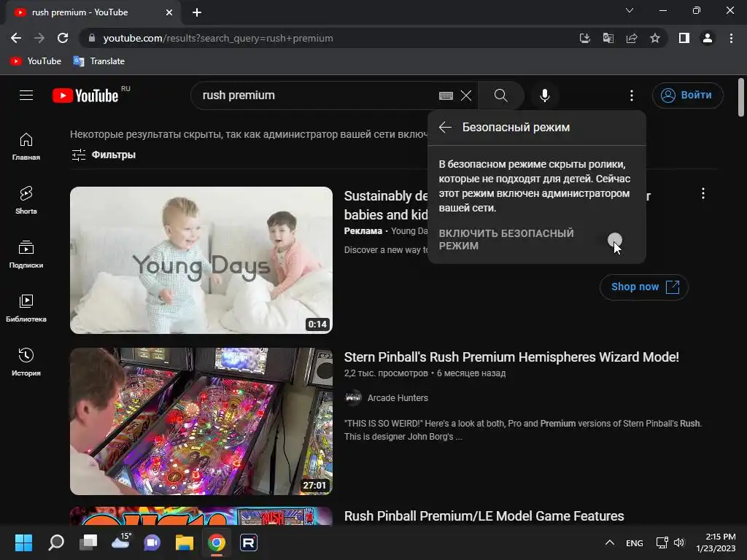Open three-dot menu on the ad result
Image resolution: width=747 pixels, height=560 pixels.
pyautogui.click(x=703, y=193)
